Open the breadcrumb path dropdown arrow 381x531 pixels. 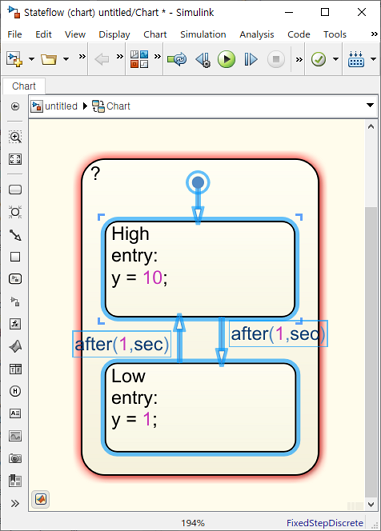(370, 105)
